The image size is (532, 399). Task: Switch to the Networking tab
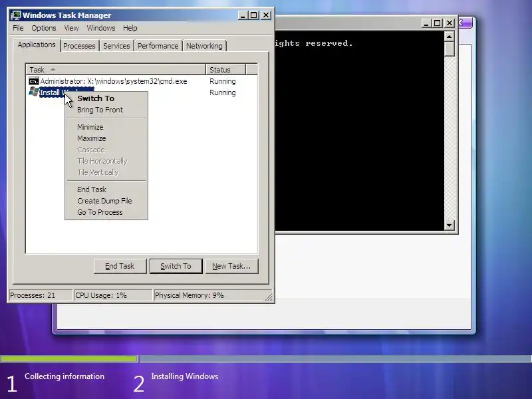pos(204,46)
